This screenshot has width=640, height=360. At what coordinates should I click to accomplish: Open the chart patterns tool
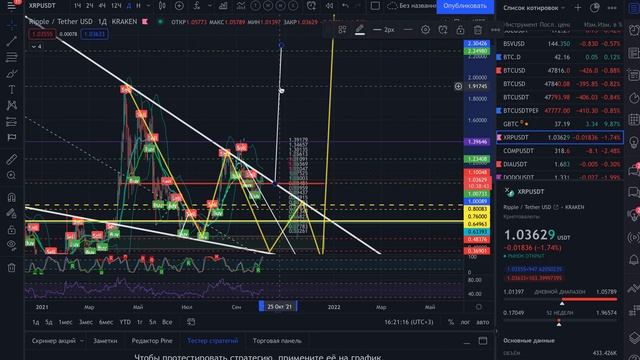(x=11, y=105)
